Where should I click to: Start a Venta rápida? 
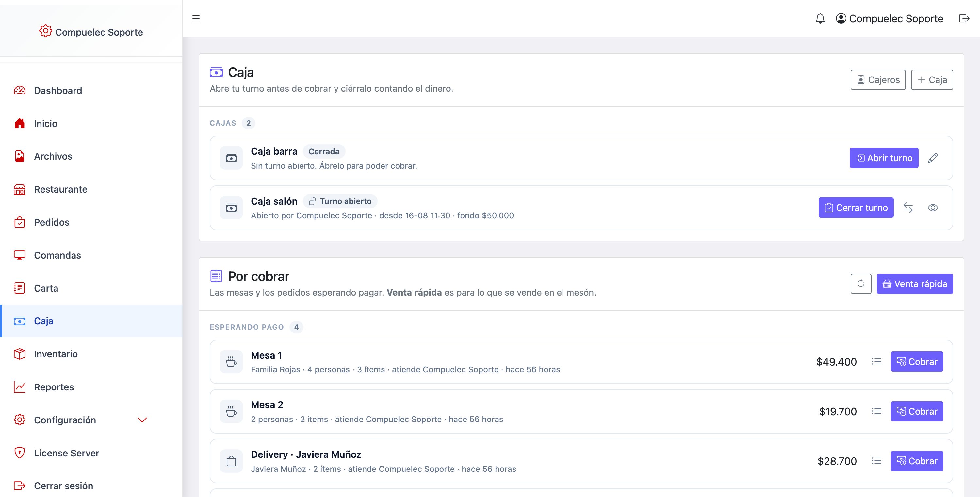pos(915,284)
